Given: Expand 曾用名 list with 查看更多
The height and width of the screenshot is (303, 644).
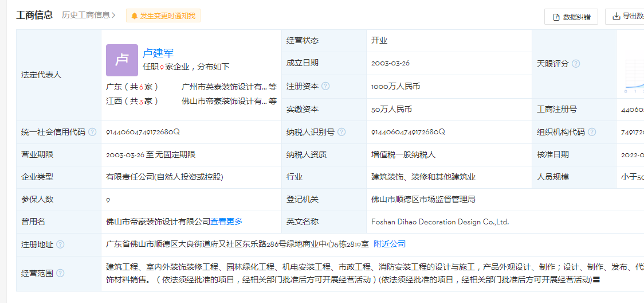Looking at the screenshot, I should (x=226, y=222).
